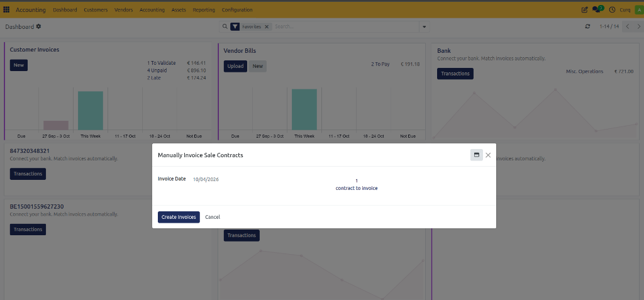Open the Bank journal title
The height and width of the screenshot is (300, 644).
tap(444, 51)
